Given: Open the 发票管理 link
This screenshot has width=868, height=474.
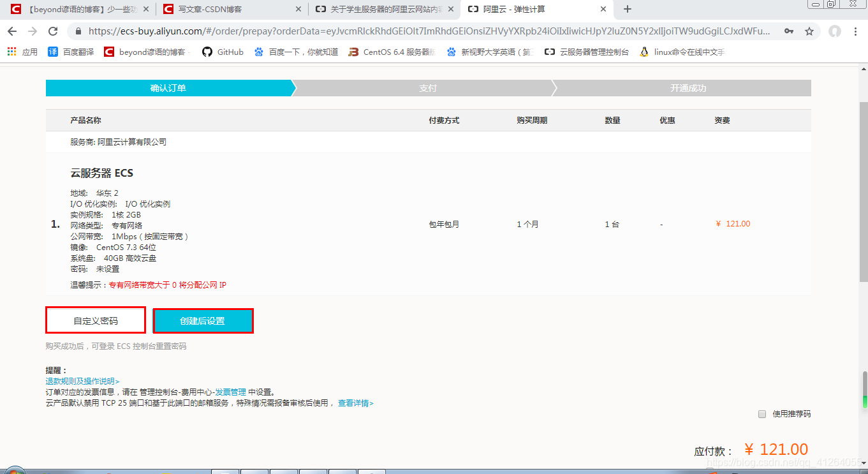Looking at the screenshot, I should pyautogui.click(x=231, y=392).
